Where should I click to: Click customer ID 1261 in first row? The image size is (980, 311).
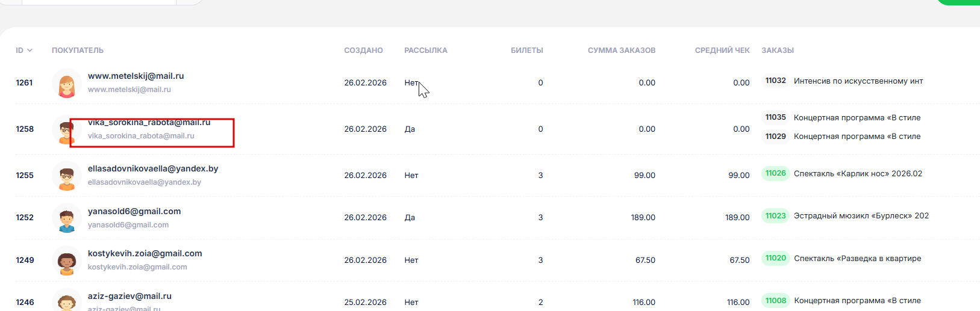click(24, 83)
